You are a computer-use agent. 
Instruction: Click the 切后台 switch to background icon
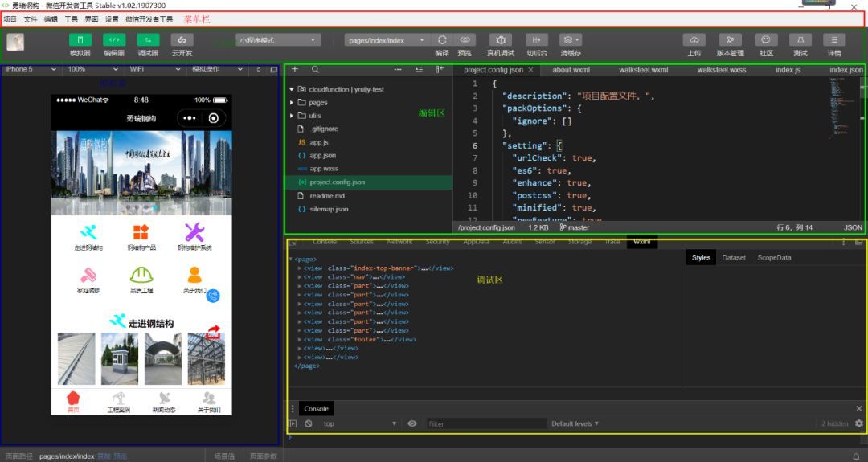pos(536,40)
